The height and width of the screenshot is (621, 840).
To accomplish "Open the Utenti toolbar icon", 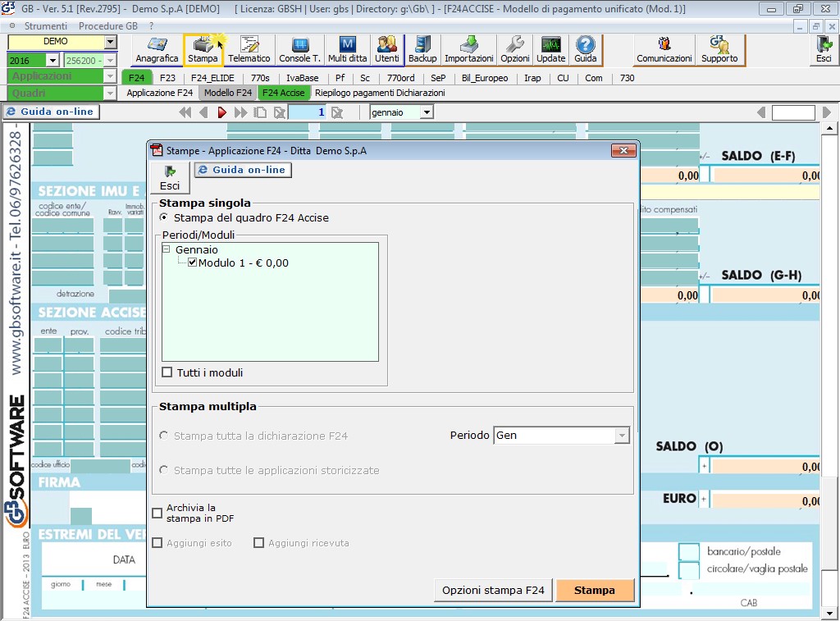I will coord(387,50).
